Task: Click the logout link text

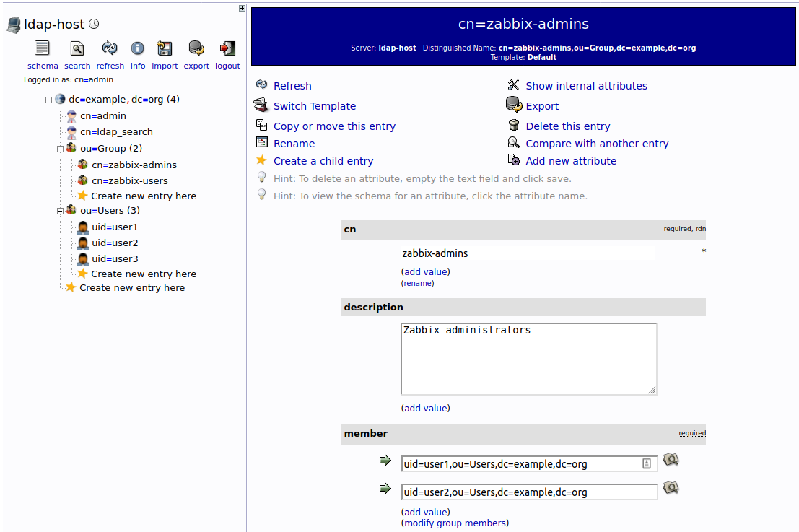Action: (x=227, y=66)
